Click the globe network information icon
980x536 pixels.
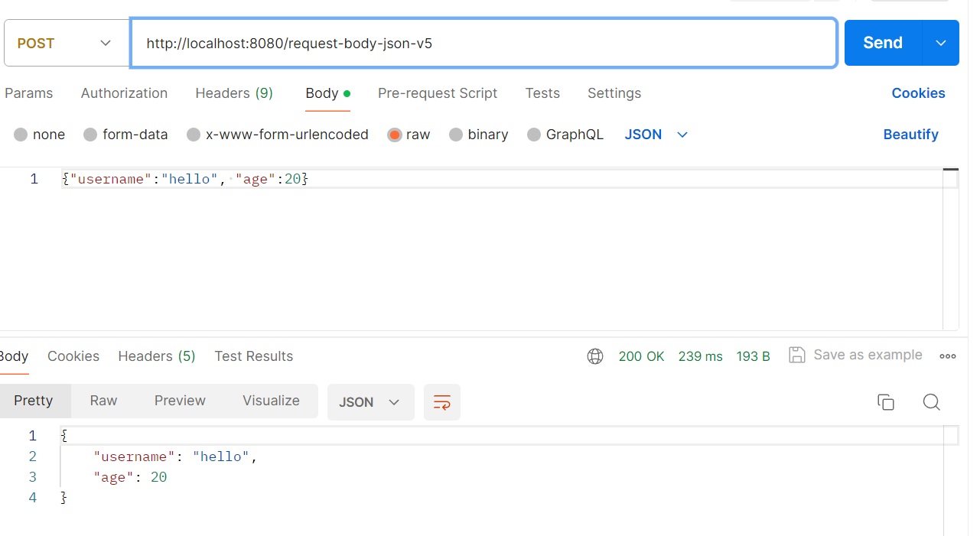coord(595,356)
